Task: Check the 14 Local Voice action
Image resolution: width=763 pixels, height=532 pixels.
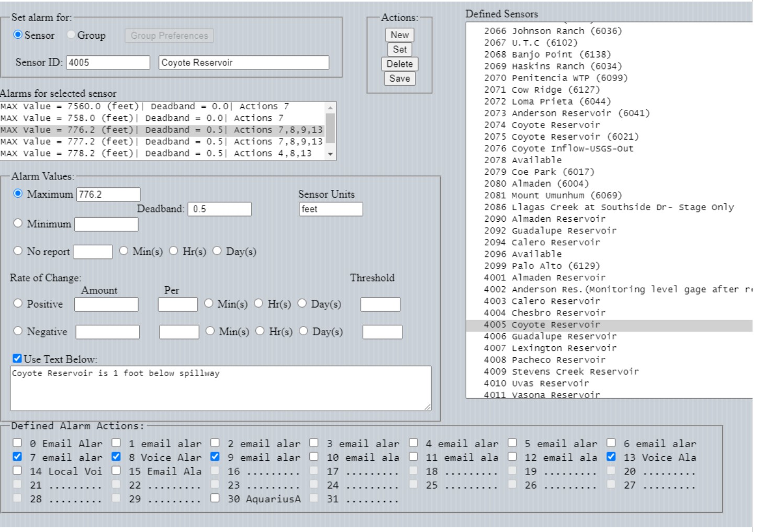Action: pyautogui.click(x=17, y=471)
